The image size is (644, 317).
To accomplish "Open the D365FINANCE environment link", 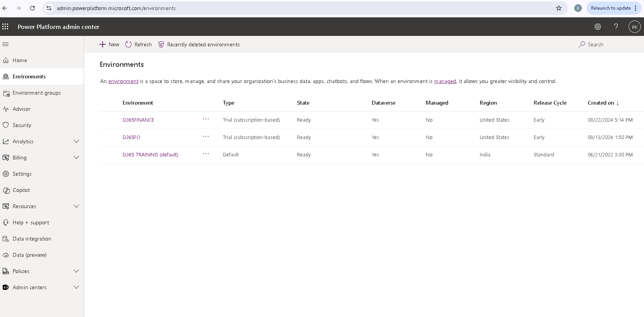I will 138,120.
